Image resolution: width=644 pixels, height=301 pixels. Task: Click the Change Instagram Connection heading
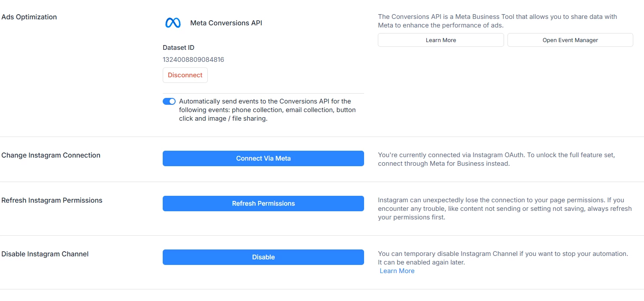tap(51, 155)
